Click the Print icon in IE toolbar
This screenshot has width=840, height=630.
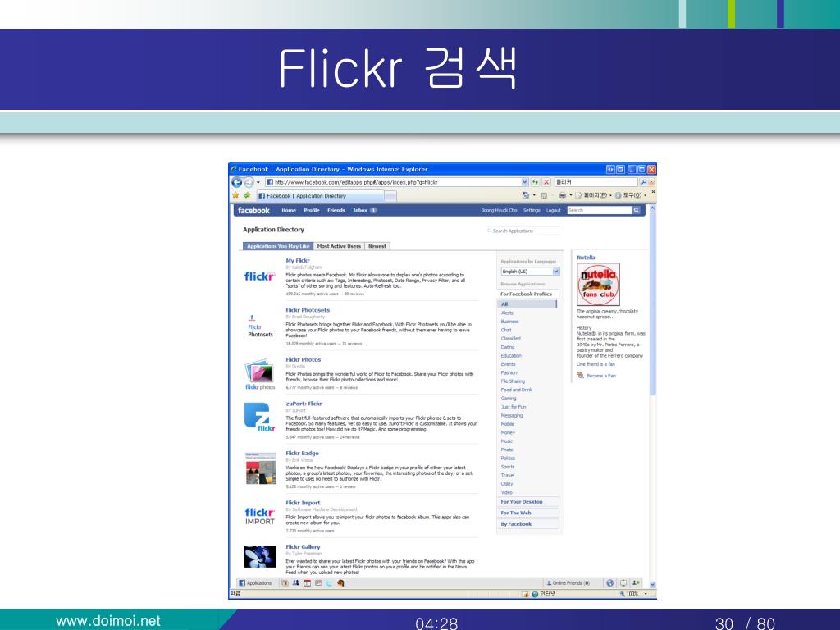point(562,195)
